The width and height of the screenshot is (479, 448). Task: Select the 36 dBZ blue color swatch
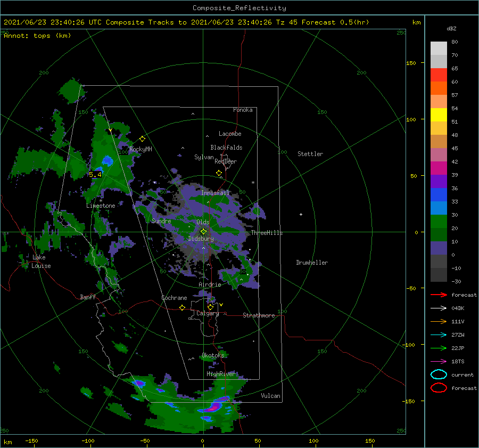click(439, 194)
